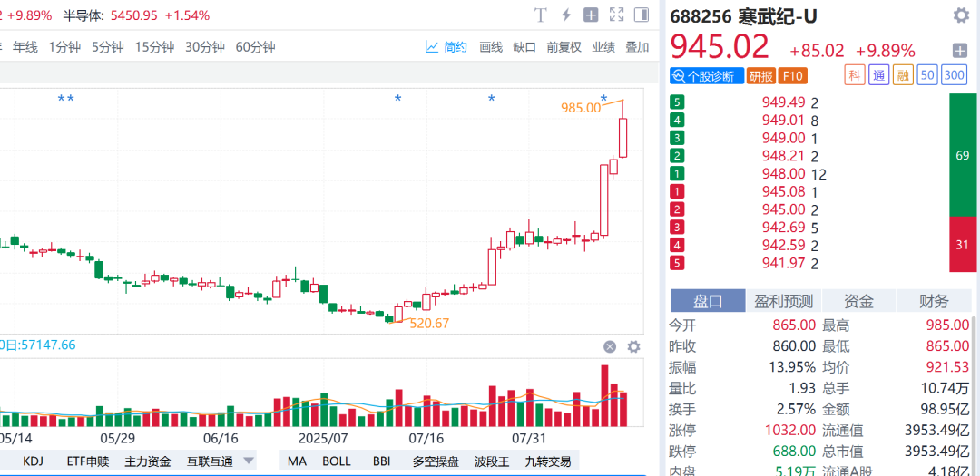The width and height of the screenshot is (980, 476).
Task: Select the KDJ indicator
Action: pos(34,461)
